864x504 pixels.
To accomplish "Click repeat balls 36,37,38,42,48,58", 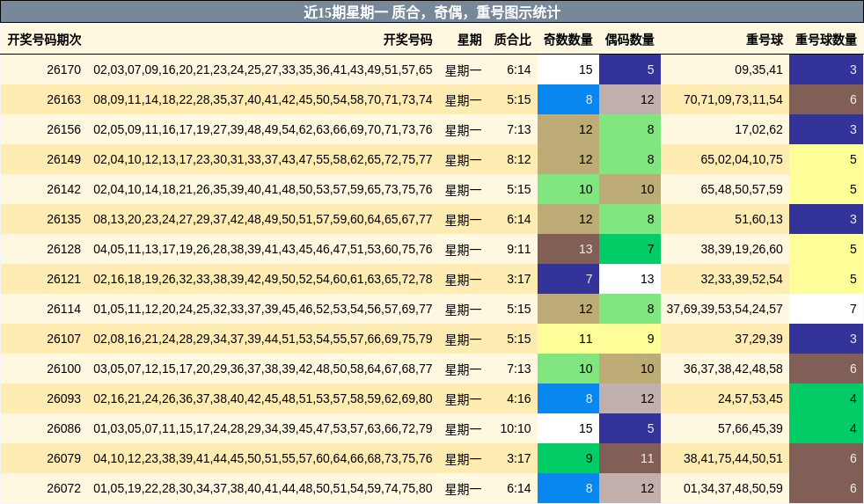I will coord(734,369).
